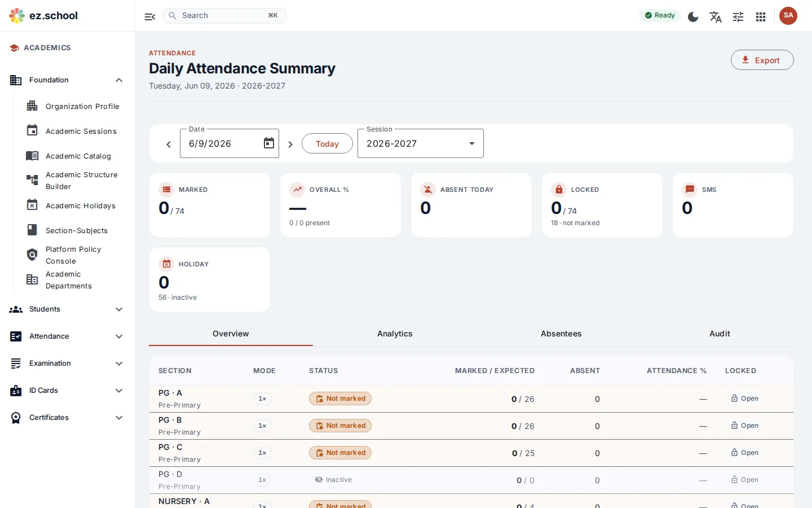
Task: Open the display settings sliders icon
Action: (738, 16)
